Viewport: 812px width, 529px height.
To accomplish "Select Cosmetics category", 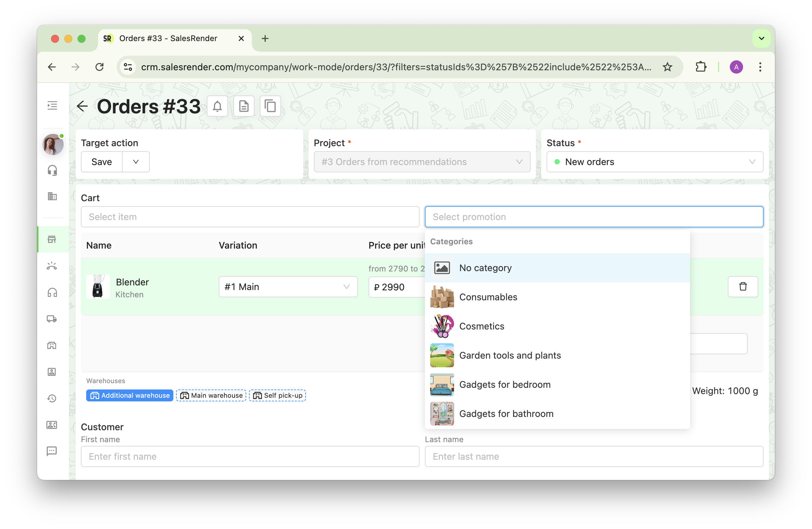I will pyautogui.click(x=557, y=326).
